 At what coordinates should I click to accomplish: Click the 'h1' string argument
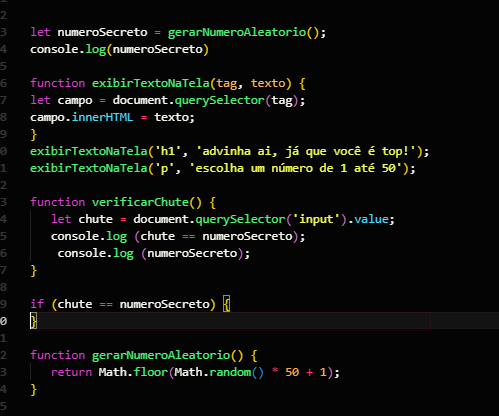tap(168, 151)
